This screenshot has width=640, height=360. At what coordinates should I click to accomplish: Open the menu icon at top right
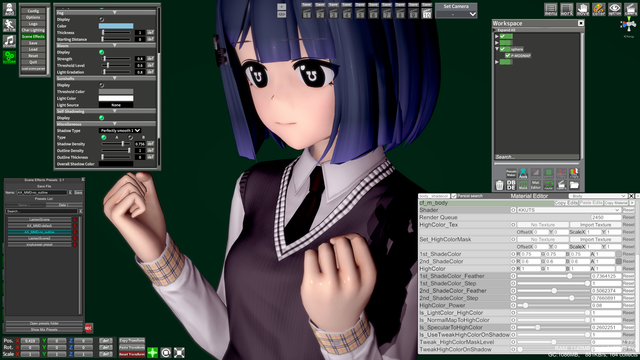pos(551,9)
